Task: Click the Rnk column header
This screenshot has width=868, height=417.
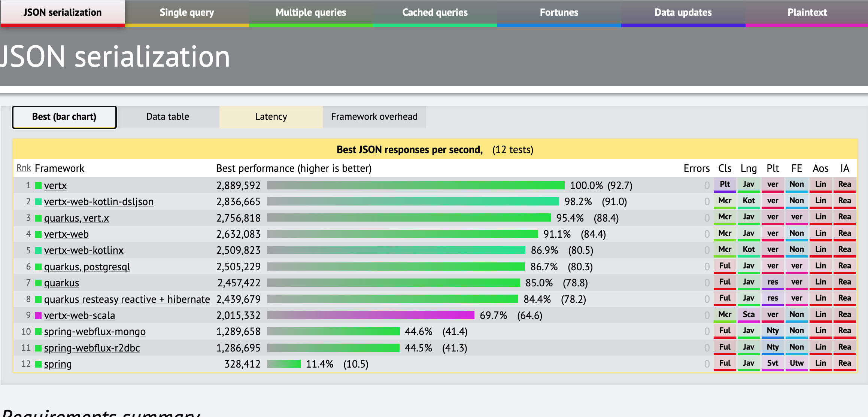Action: [x=24, y=168]
